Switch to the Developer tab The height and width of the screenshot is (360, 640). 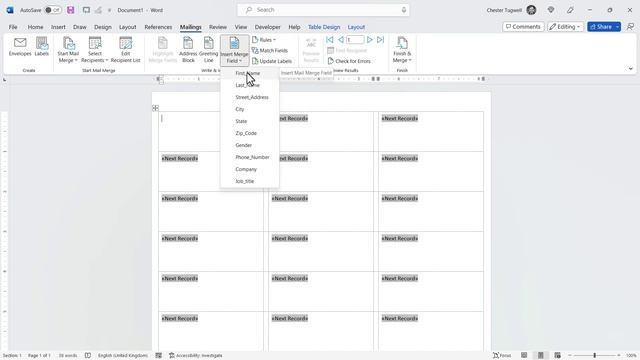coord(267,27)
